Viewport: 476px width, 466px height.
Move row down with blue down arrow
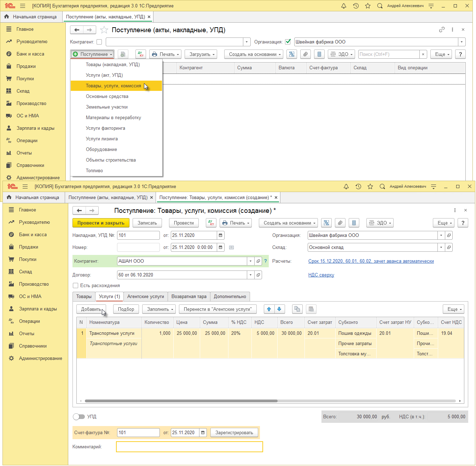point(279,309)
